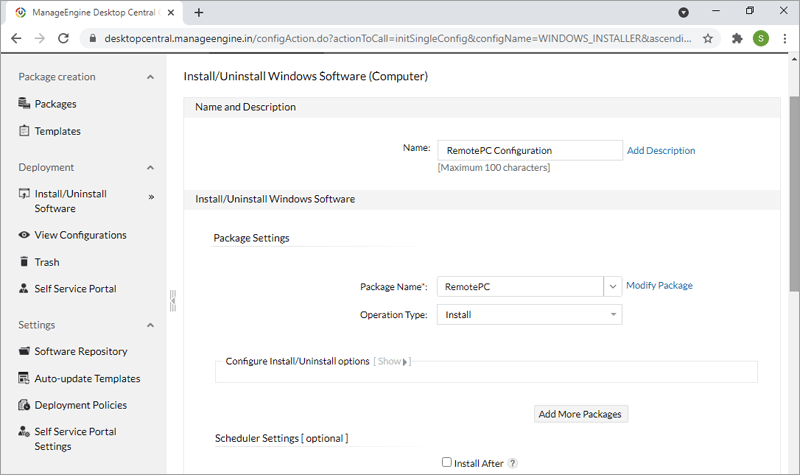Show Configure Install/Uninstall options
Screen dimensions: 800x475
pos(392,361)
